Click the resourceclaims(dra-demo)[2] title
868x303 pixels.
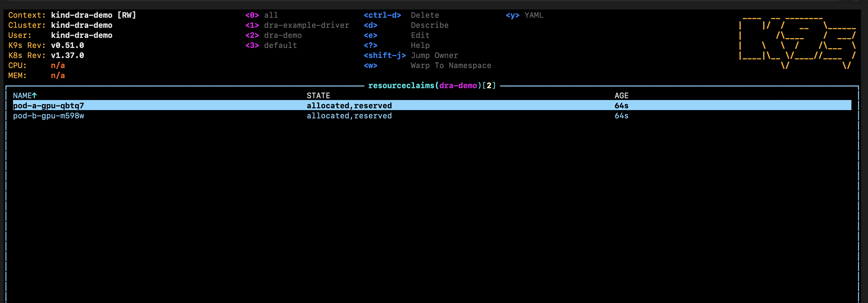[432, 86]
